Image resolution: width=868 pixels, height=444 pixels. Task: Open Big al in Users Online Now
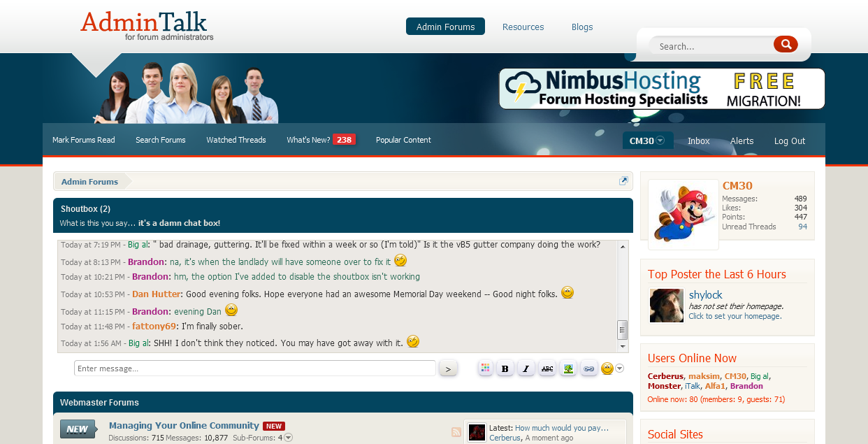760,376
